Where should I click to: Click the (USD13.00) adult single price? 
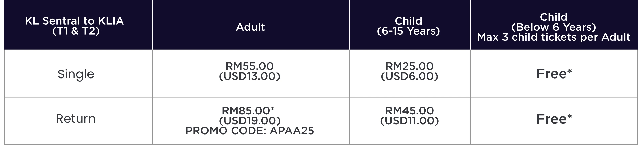pyautogui.click(x=249, y=76)
